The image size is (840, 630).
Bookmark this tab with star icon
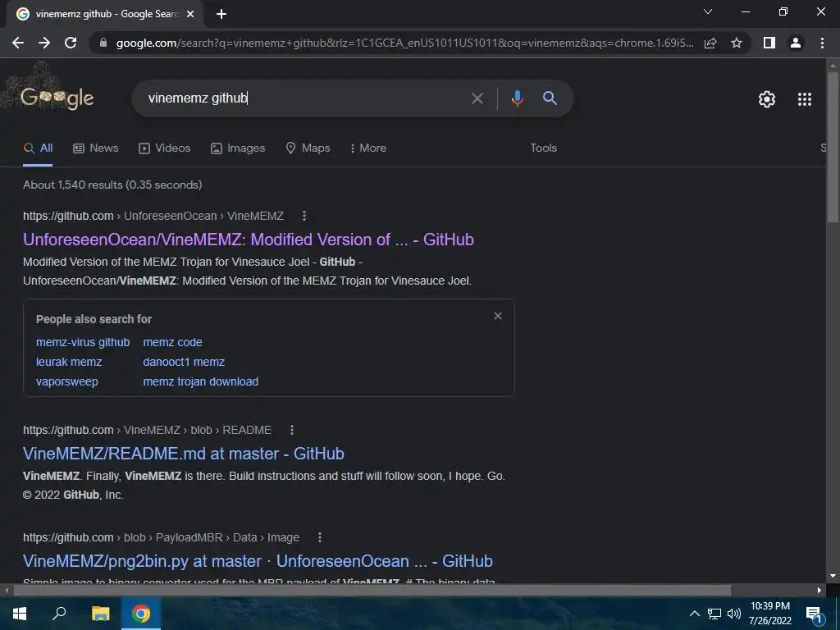pos(737,43)
